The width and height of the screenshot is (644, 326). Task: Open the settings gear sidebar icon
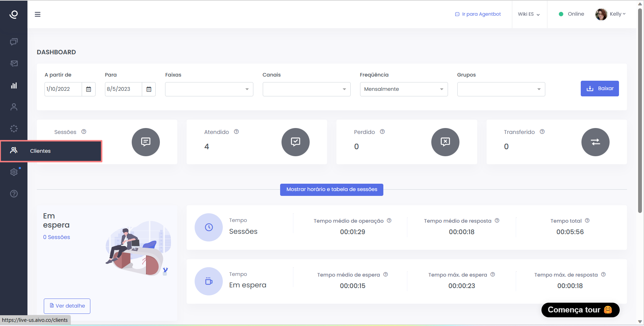click(x=14, y=172)
